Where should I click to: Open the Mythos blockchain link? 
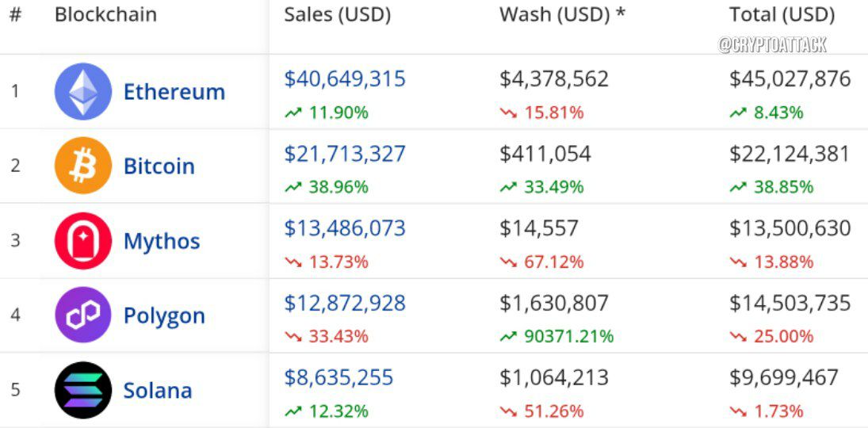[x=162, y=242]
